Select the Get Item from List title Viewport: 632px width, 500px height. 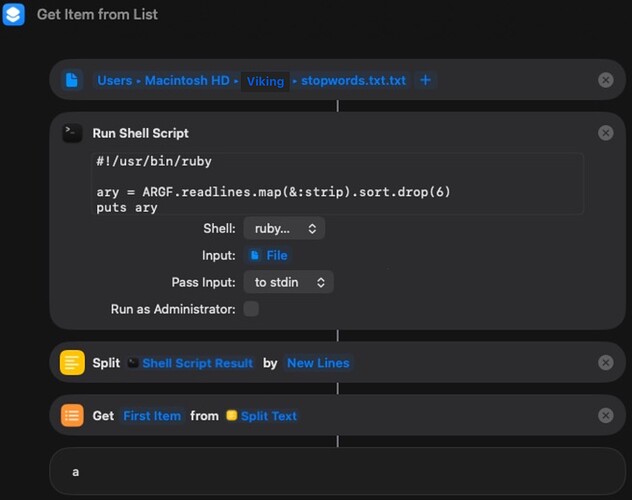[x=97, y=15]
